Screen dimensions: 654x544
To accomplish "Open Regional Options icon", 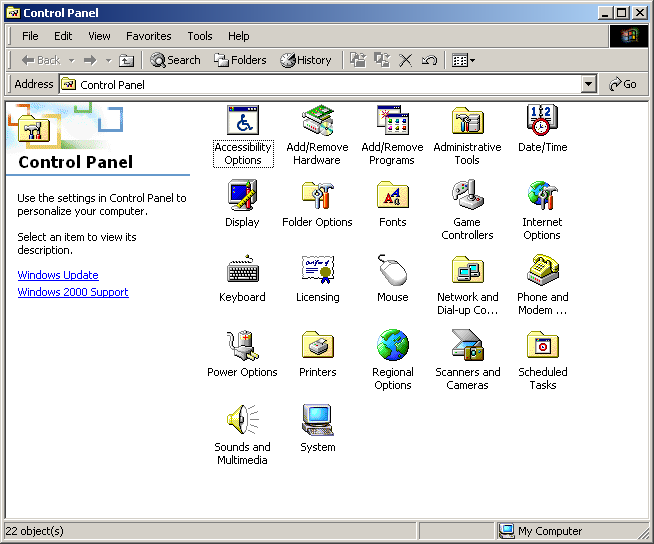I will [x=392, y=345].
